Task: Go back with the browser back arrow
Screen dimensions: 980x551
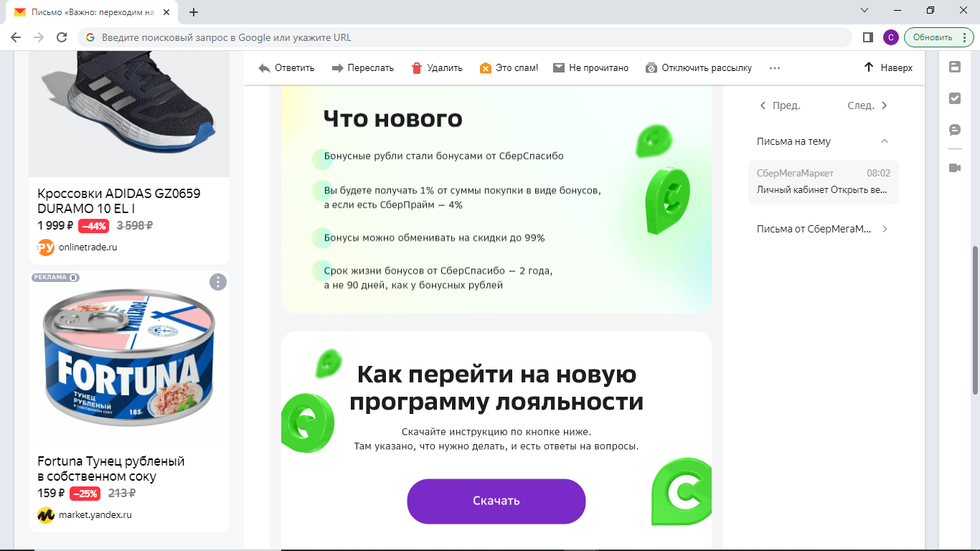Action: coord(16,37)
